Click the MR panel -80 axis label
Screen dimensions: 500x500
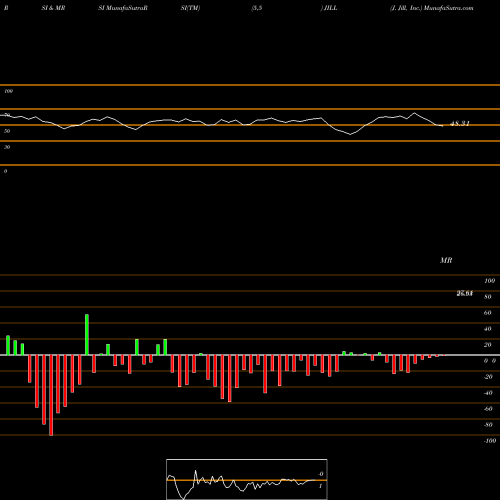(x=488, y=425)
